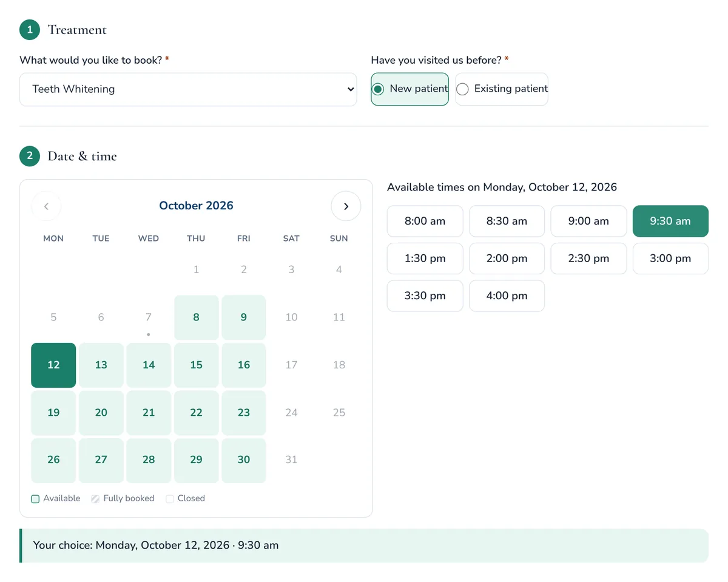728x582 pixels.
Task: Click the Available times on Monday heading
Action: tap(502, 188)
